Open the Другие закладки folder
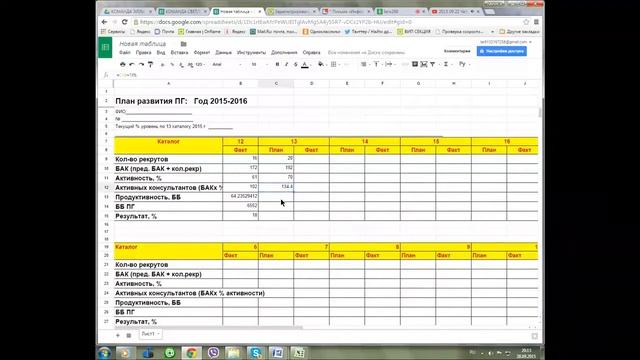This screenshot has height=360, width=640. 520,31
